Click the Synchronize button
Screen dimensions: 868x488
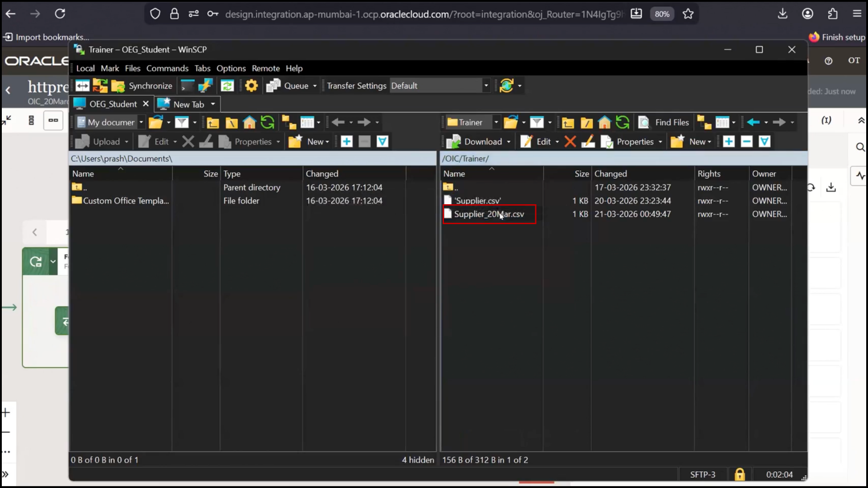click(x=142, y=86)
